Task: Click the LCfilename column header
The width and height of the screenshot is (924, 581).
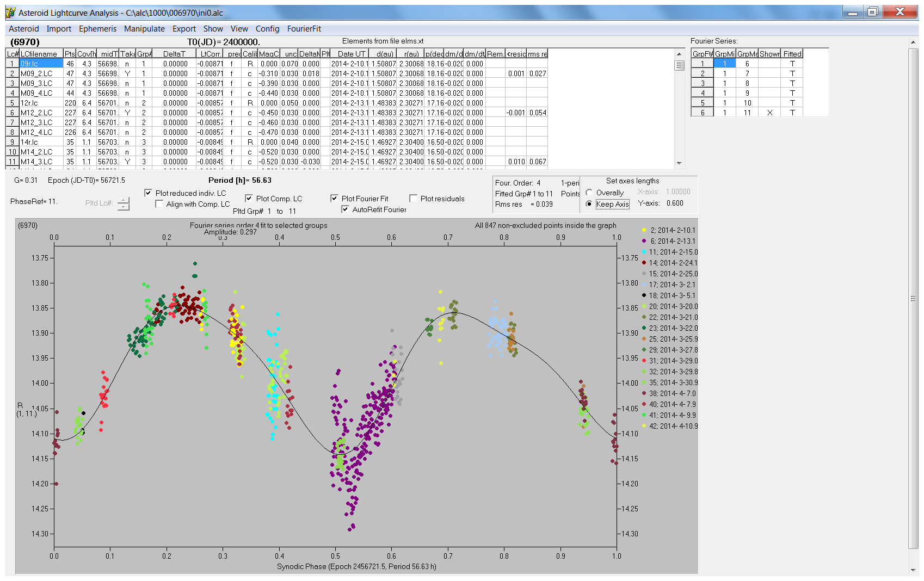Action: [41, 54]
